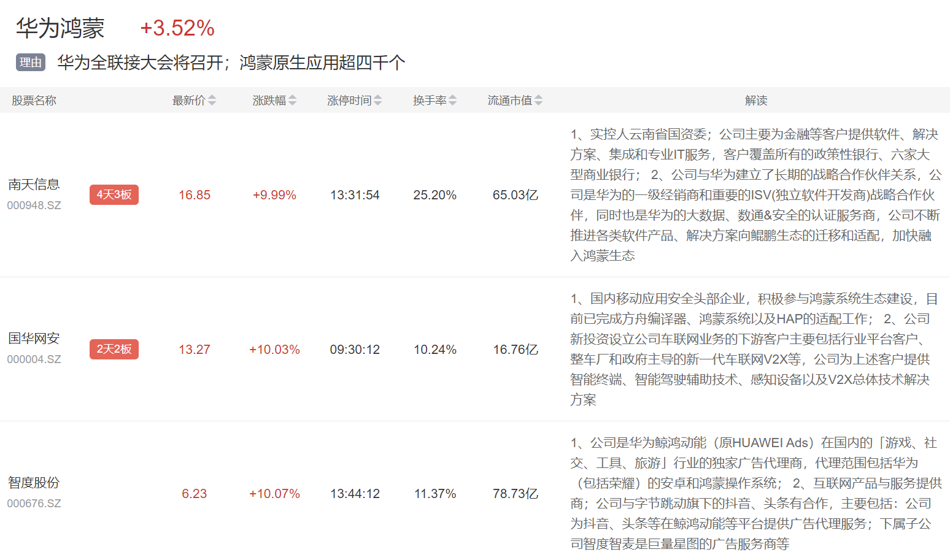Sort by 最新价 column arrows

pyautogui.click(x=212, y=101)
